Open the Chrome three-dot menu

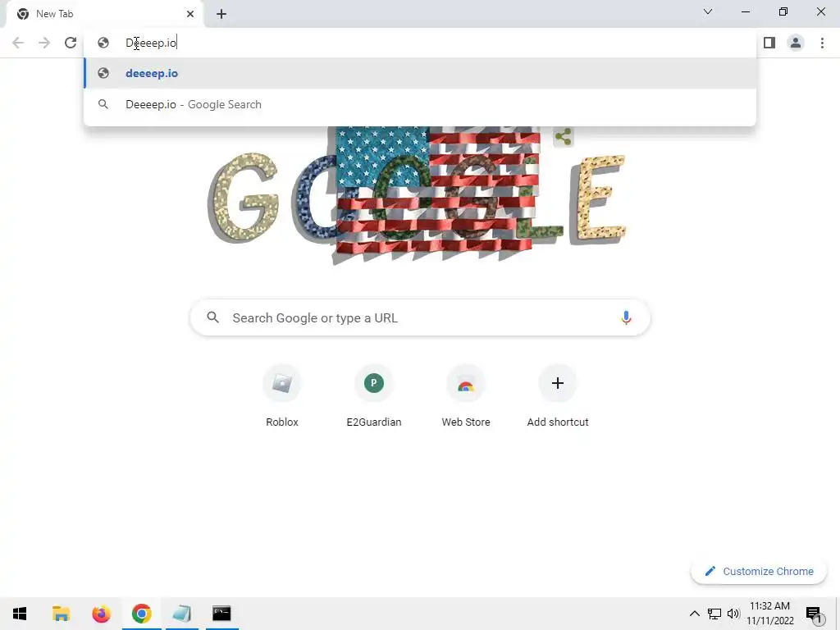click(822, 43)
